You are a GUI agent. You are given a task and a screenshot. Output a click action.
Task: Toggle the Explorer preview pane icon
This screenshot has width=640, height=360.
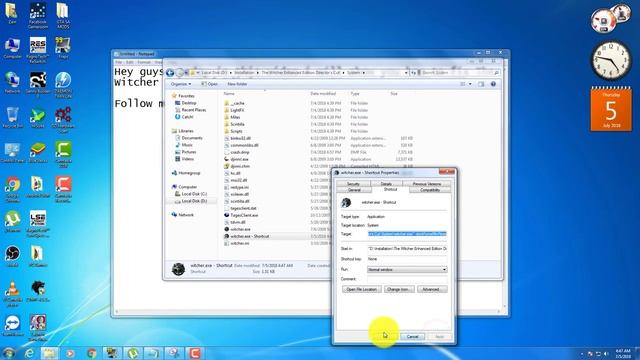481,84
